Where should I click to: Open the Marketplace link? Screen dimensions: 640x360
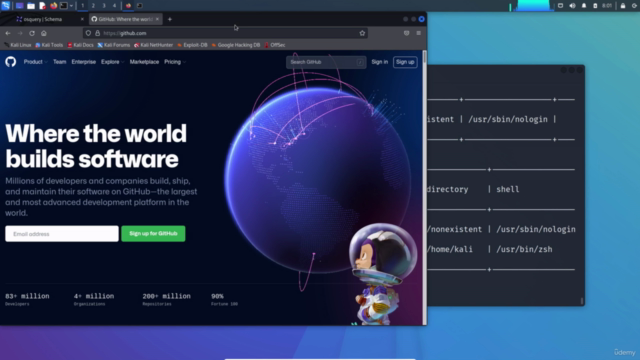[144, 62]
